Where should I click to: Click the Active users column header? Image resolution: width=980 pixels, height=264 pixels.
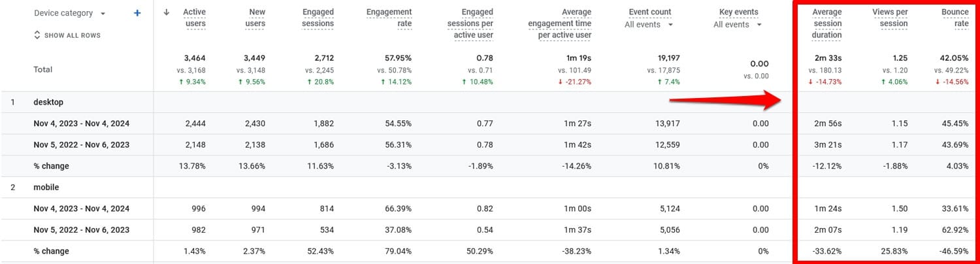193,18
